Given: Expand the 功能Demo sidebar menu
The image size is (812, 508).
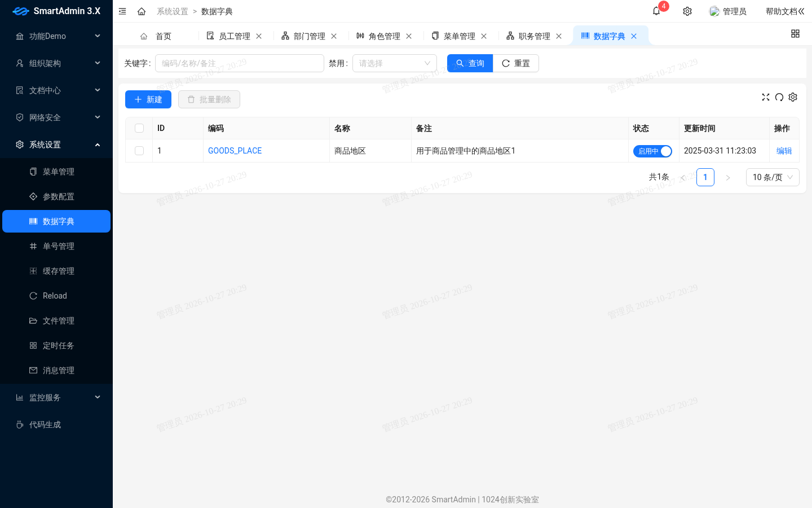Looking at the screenshot, I should [56, 36].
